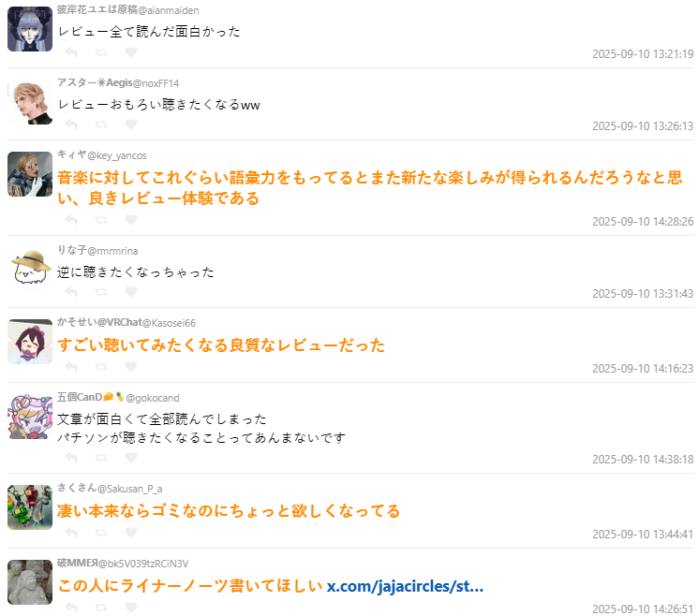
Task: Like the @key_yancos orange tweet
Action: coord(131,220)
